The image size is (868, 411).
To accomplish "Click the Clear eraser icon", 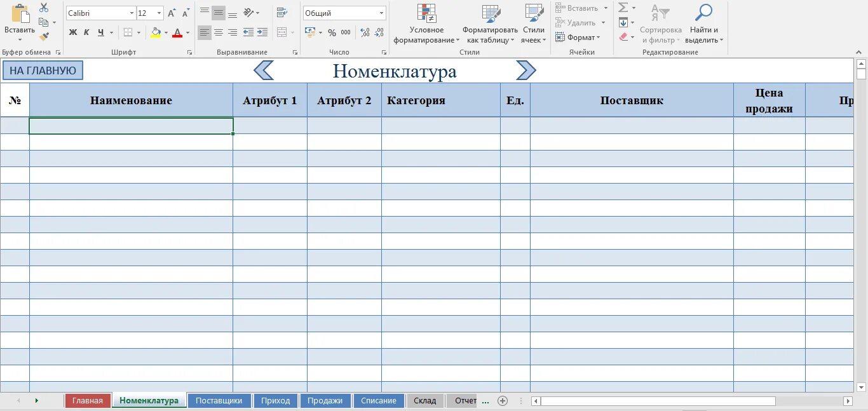I will [623, 37].
